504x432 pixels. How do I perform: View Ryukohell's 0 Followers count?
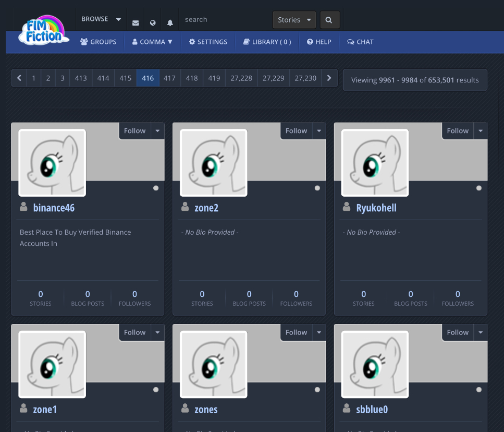click(x=458, y=298)
